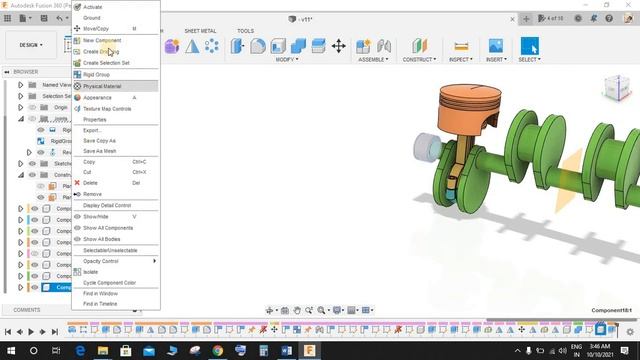Click the circular pattern create icon

(212, 46)
